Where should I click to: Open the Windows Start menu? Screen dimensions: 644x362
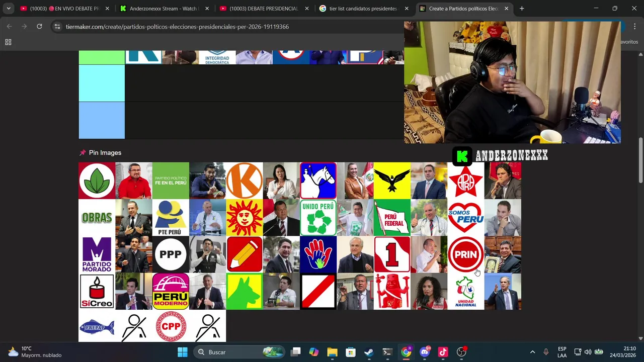tap(183, 352)
